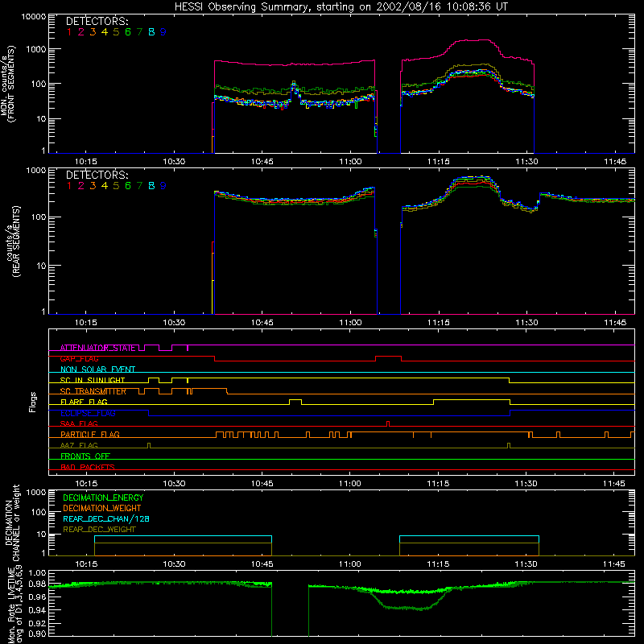Click the Mon. Rate LIVETIME axis label
This screenshot has height=644, width=644.
[x=14, y=604]
